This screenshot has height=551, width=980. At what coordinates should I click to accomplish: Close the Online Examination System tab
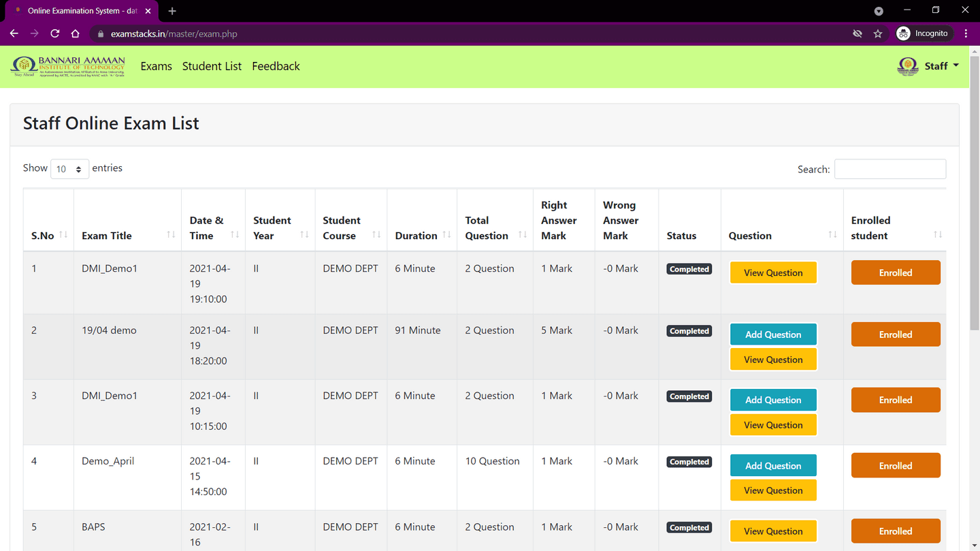coord(148,11)
